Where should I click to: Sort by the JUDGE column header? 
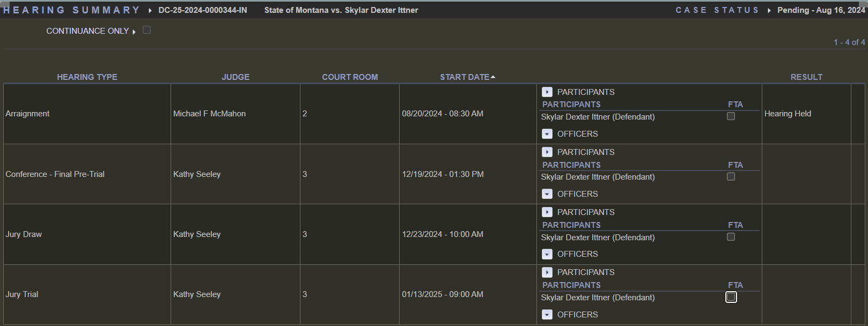[236, 77]
